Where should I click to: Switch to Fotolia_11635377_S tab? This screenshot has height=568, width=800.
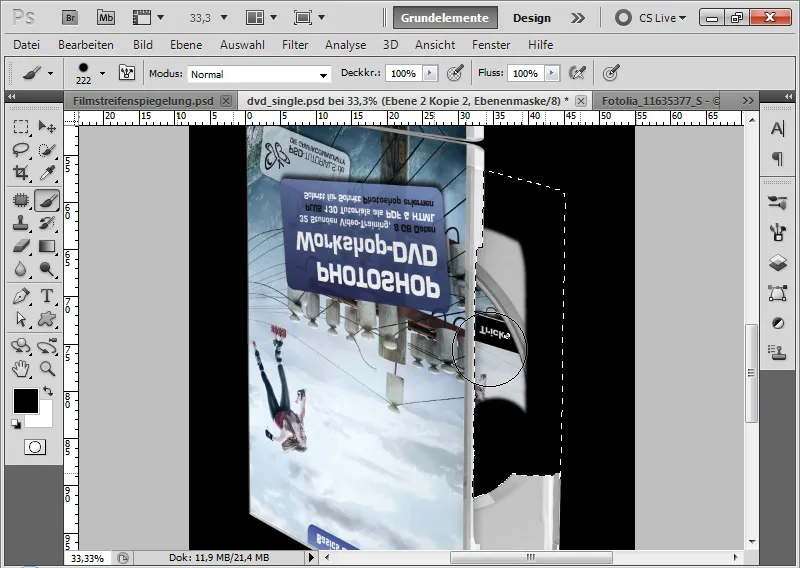[x=660, y=101]
